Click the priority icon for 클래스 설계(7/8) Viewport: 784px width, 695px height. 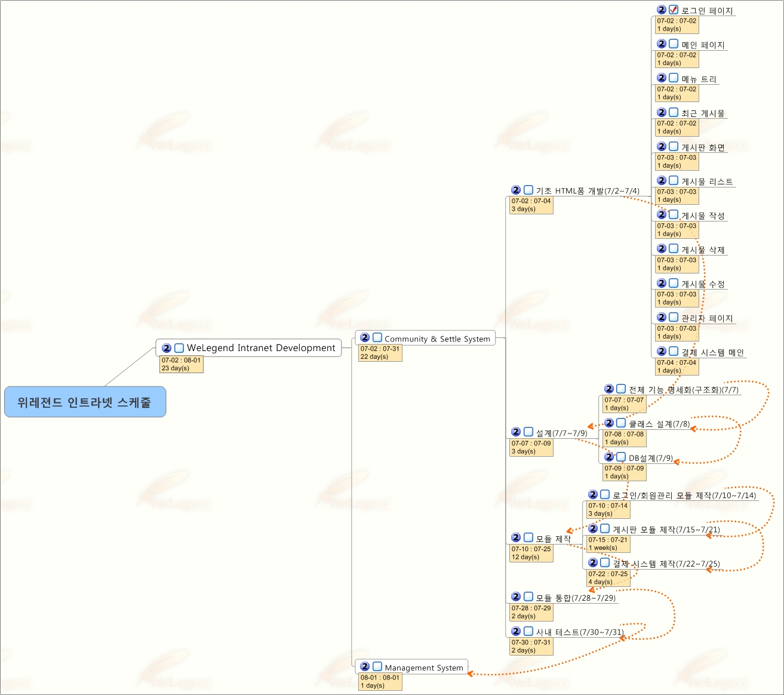point(609,423)
